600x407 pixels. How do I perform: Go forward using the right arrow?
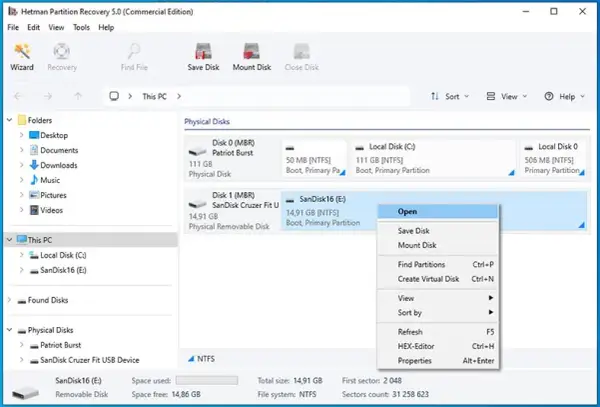(48, 96)
